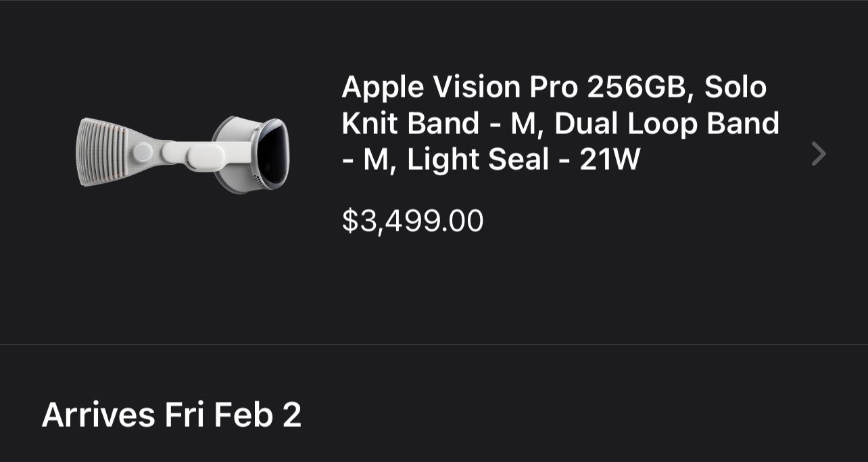Image resolution: width=868 pixels, height=462 pixels.
Task: Open order item details via right chevron
Action: tap(818, 154)
